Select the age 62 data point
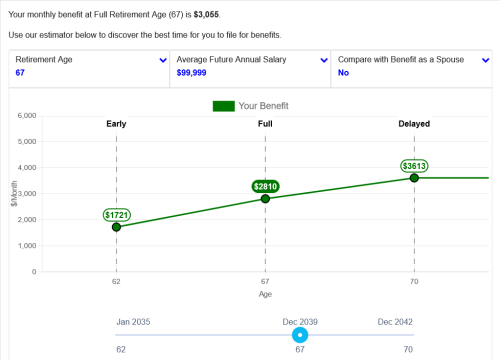 point(116,227)
